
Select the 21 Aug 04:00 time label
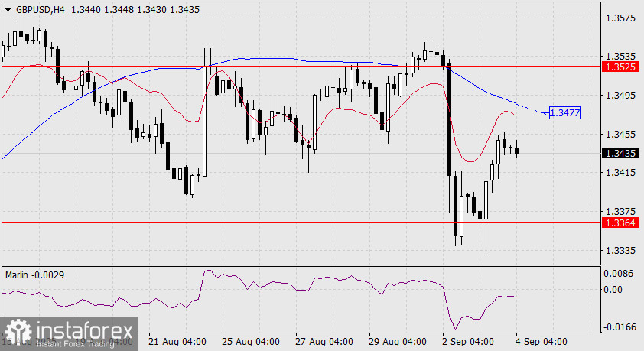(177, 342)
